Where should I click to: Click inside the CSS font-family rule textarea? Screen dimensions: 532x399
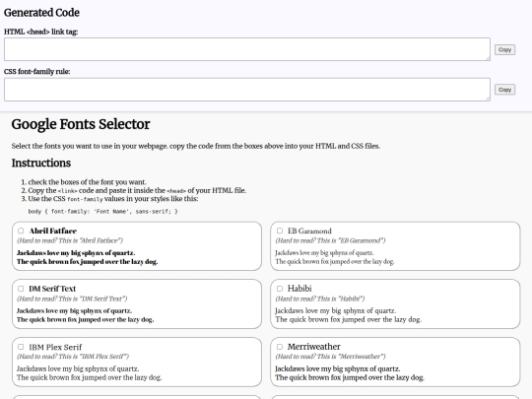(247, 90)
